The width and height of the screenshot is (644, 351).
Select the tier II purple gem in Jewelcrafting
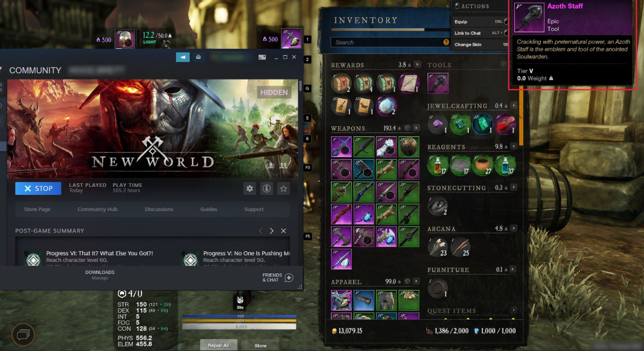[438, 124]
